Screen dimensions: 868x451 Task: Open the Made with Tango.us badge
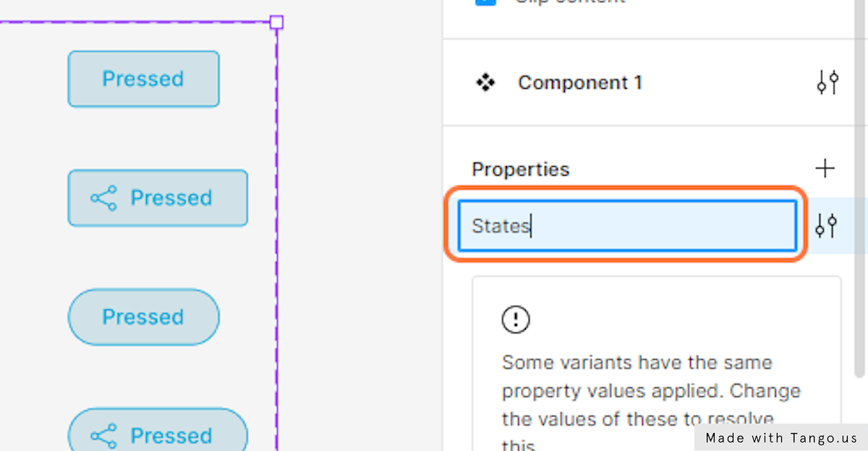(x=781, y=437)
